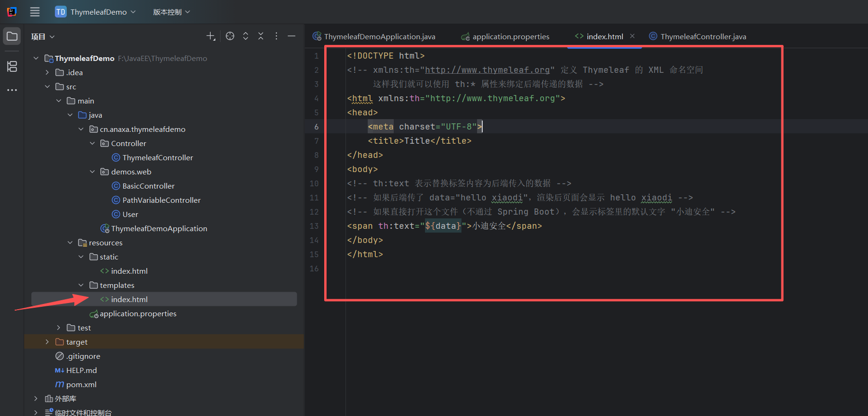This screenshot has width=868, height=416.
Task: Expand the test folder
Action: coord(59,328)
